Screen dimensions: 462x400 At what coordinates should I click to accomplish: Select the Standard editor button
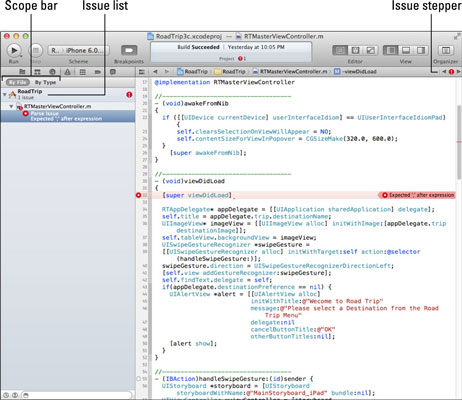340,50
